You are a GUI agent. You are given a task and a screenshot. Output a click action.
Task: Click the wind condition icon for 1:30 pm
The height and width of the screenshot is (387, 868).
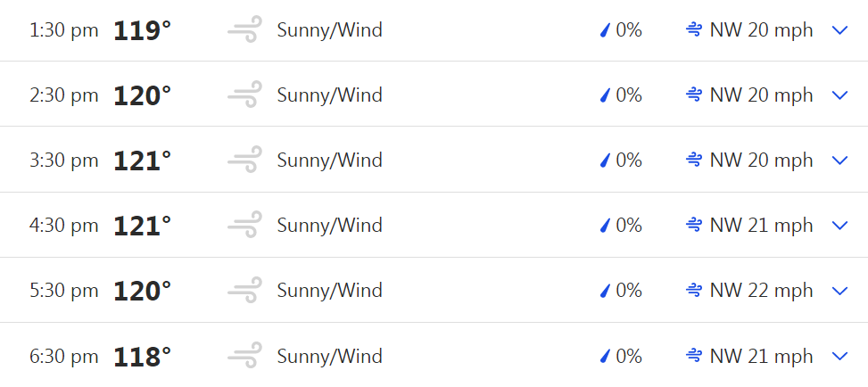[x=244, y=30]
